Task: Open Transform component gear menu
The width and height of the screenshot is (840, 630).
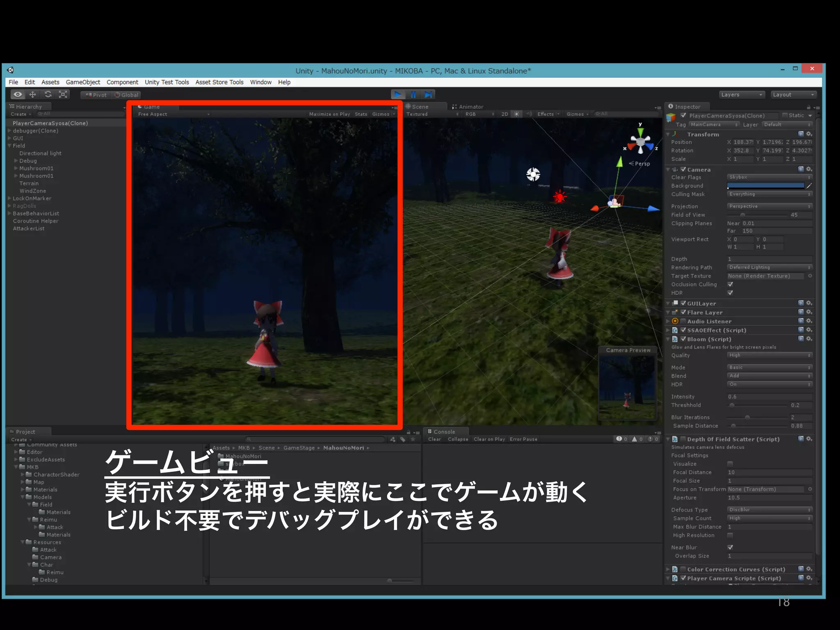Action: click(809, 134)
